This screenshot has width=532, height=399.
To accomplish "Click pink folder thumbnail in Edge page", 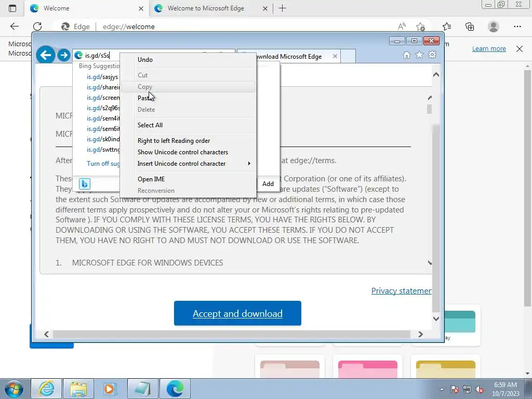I will click(x=368, y=369).
